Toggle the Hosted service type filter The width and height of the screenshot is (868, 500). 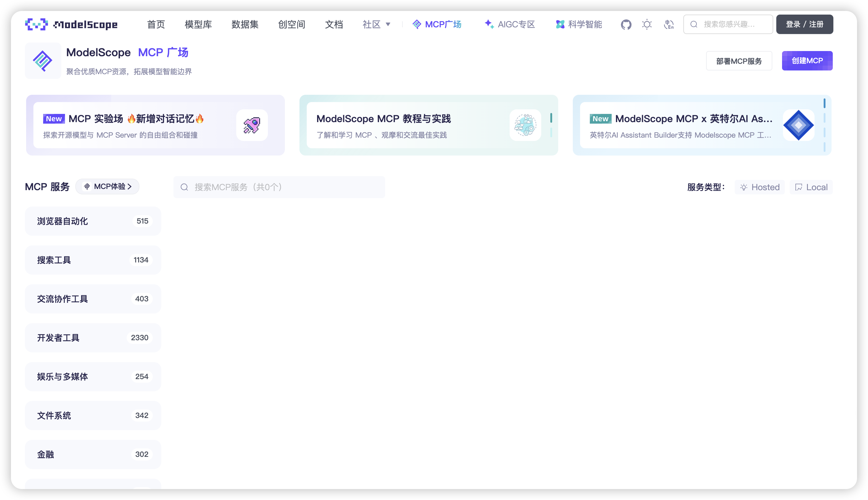pyautogui.click(x=760, y=187)
